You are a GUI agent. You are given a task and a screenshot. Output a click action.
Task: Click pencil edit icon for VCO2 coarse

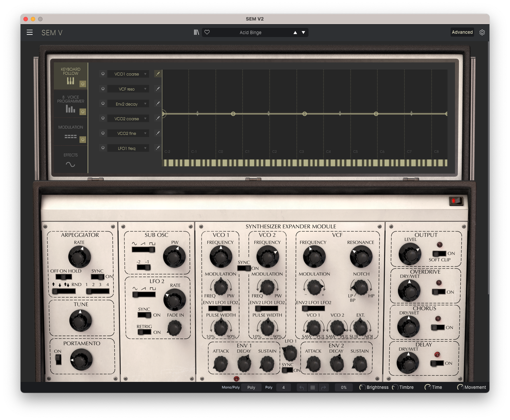(x=158, y=118)
